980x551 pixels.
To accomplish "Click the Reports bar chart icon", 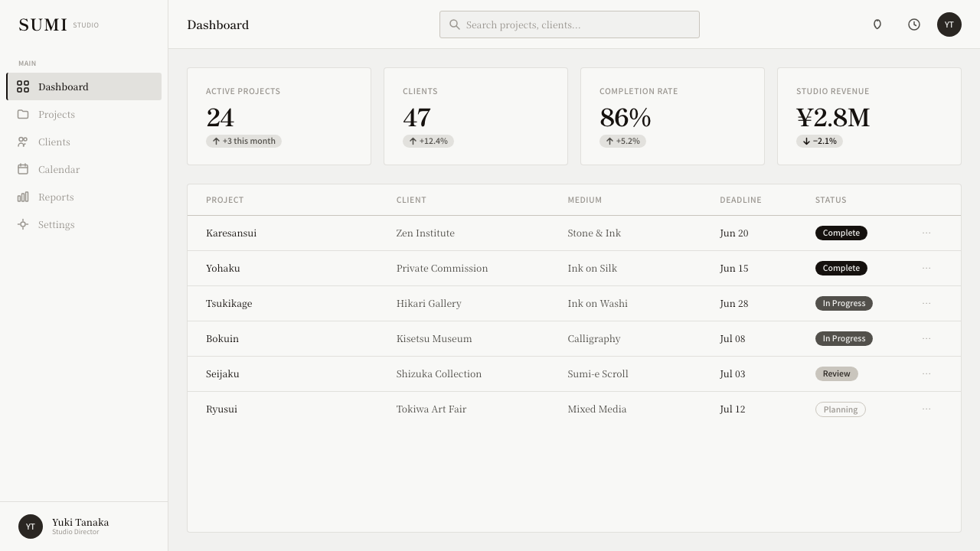I will tap(23, 197).
